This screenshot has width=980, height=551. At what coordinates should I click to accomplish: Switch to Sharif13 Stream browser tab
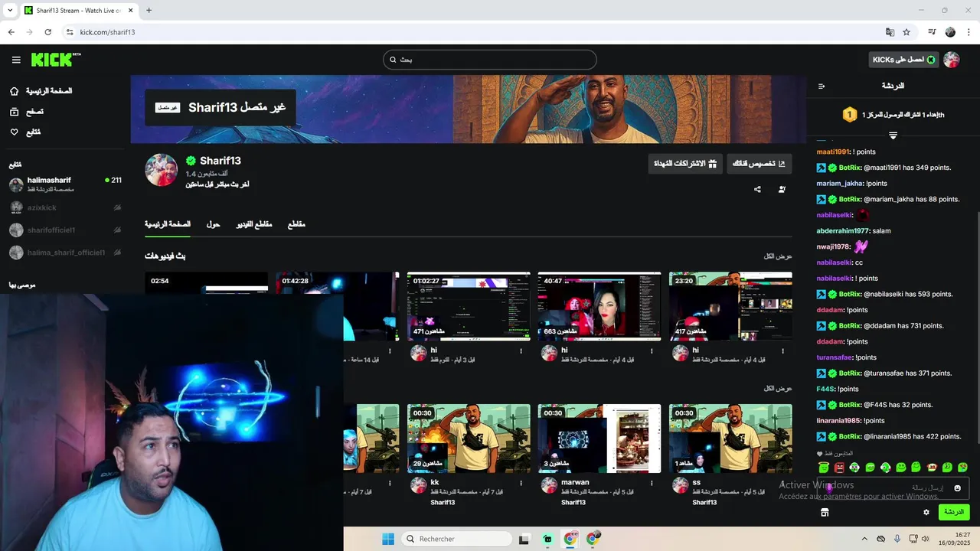(x=77, y=10)
